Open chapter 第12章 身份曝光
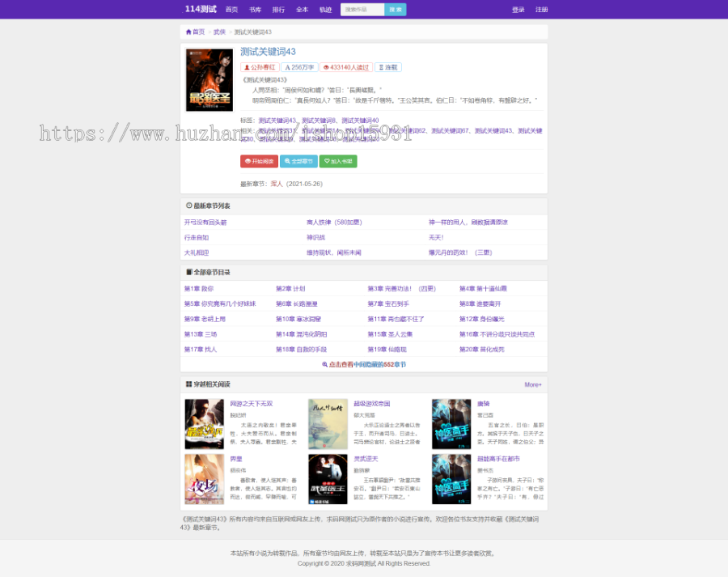 coord(482,319)
